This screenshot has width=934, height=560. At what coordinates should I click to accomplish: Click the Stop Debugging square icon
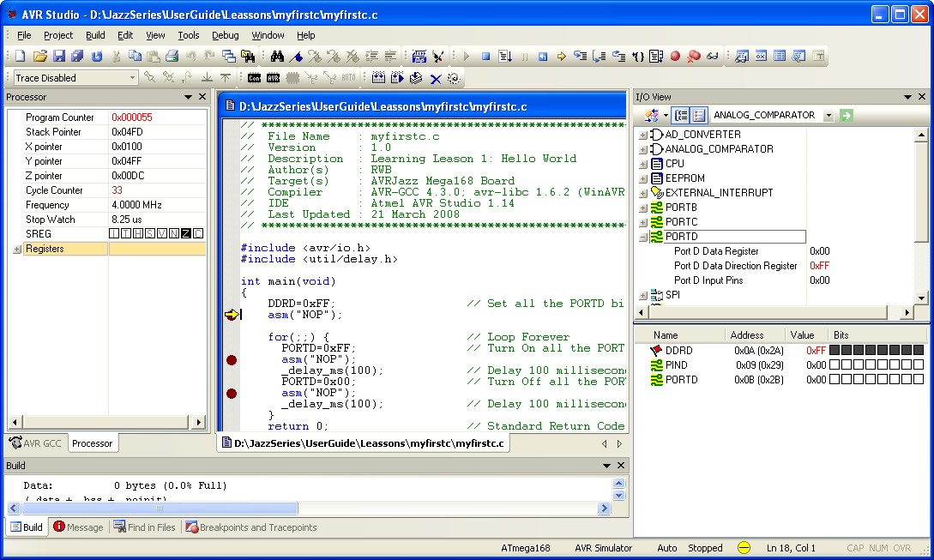(x=485, y=56)
